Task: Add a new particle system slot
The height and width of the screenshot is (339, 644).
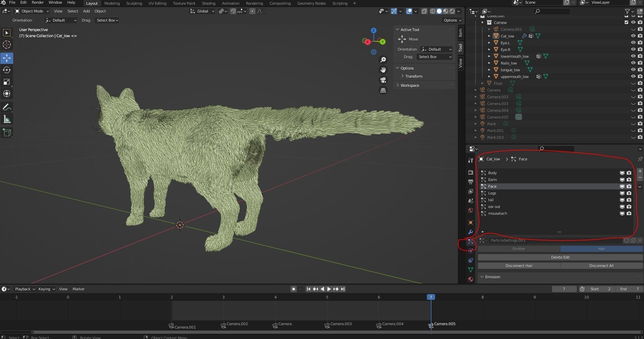Action: (x=640, y=171)
